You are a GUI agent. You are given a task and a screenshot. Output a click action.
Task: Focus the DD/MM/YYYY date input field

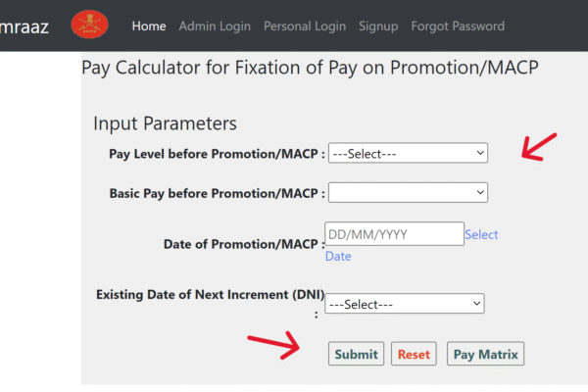pos(394,234)
